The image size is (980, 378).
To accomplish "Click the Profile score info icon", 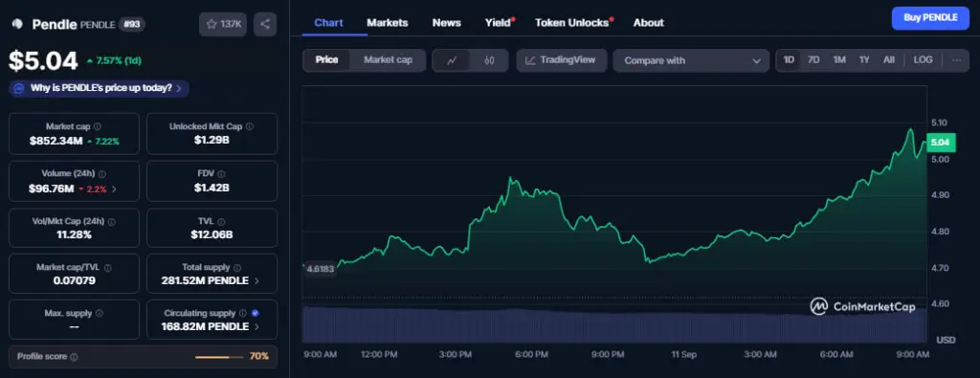I will (x=74, y=357).
